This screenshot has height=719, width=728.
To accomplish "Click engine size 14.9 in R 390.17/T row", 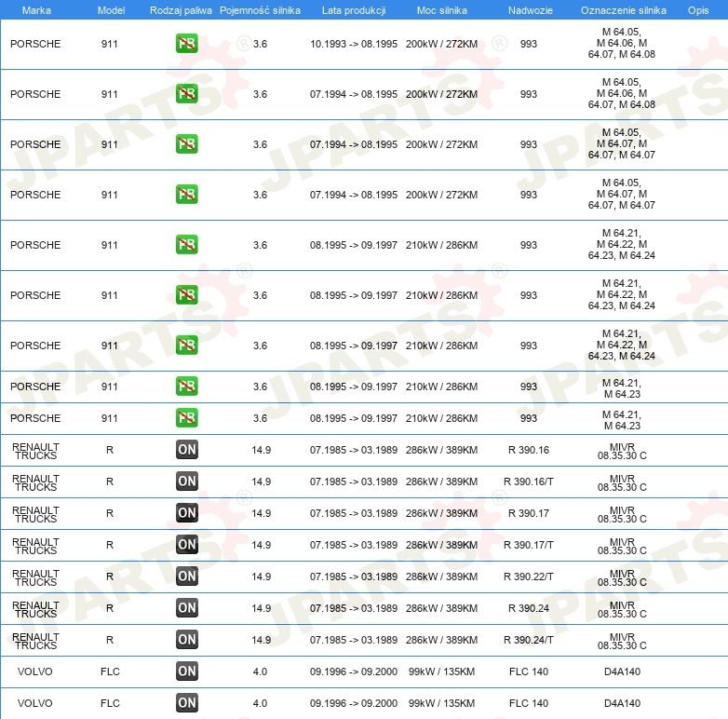I will point(261,545).
